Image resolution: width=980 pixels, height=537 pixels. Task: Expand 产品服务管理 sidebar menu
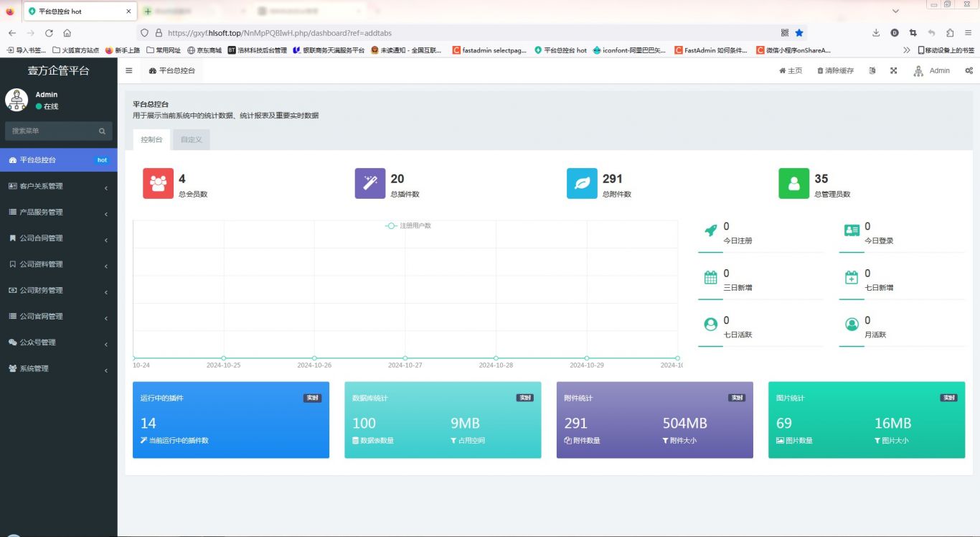point(58,212)
